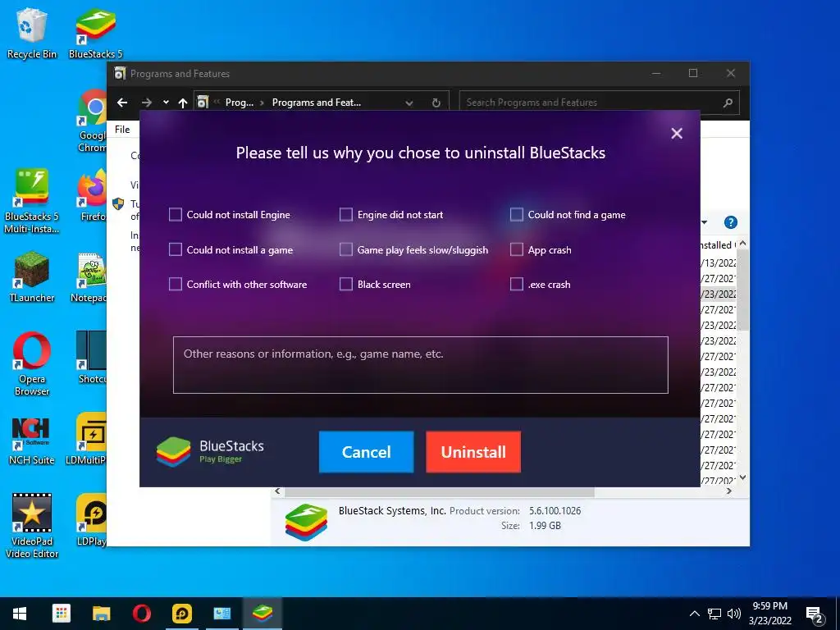Open LDPlayer from the taskbar

tap(182, 614)
